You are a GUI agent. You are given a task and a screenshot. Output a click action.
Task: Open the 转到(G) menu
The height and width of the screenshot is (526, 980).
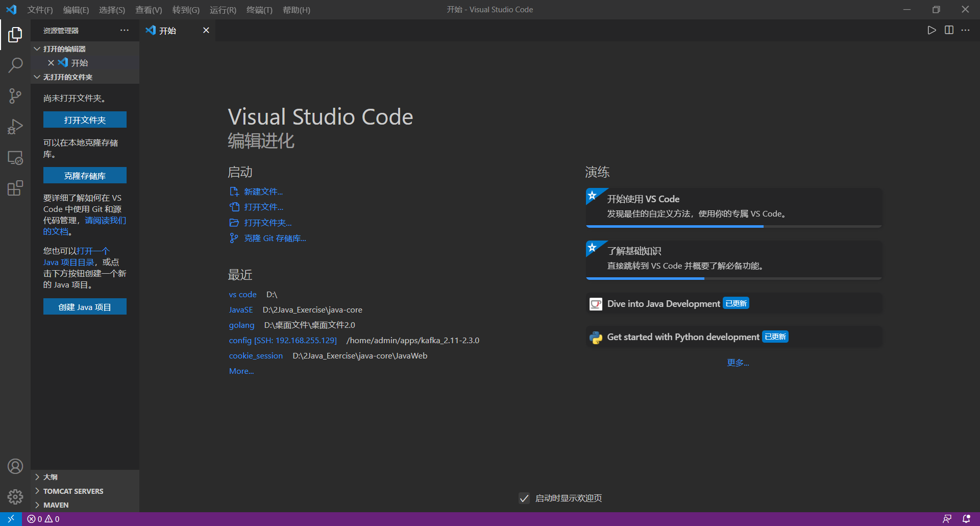186,10
